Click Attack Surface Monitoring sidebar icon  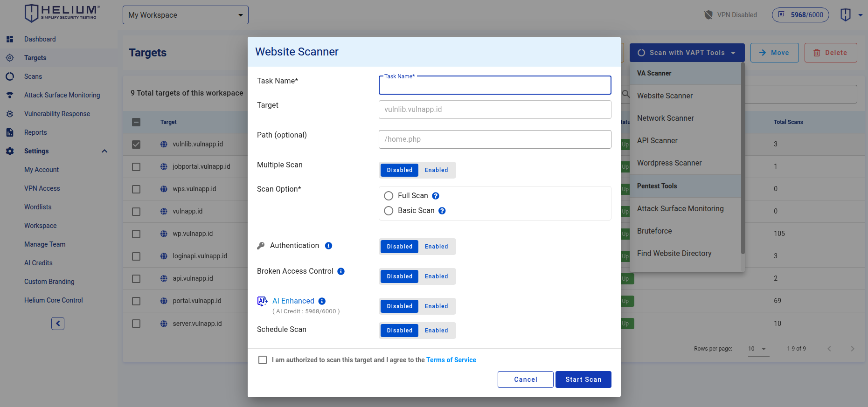point(10,95)
